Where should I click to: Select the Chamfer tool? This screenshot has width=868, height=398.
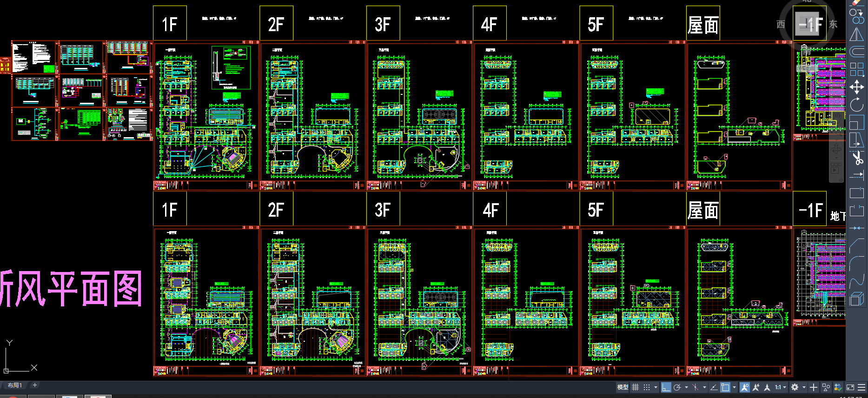[857, 245]
